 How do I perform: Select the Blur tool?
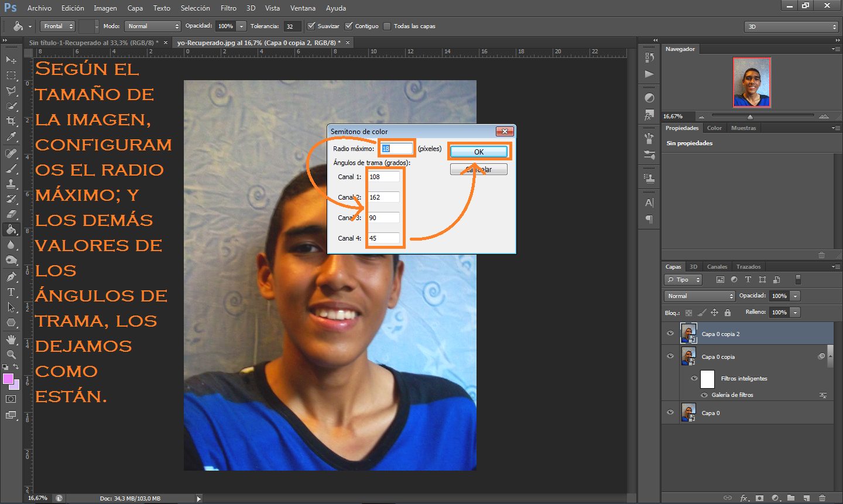coord(11,245)
